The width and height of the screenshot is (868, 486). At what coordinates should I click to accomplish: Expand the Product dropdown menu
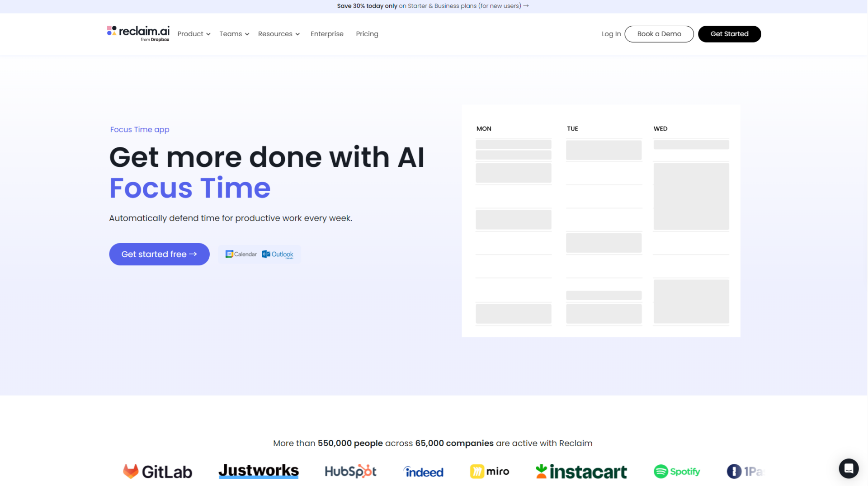193,34
